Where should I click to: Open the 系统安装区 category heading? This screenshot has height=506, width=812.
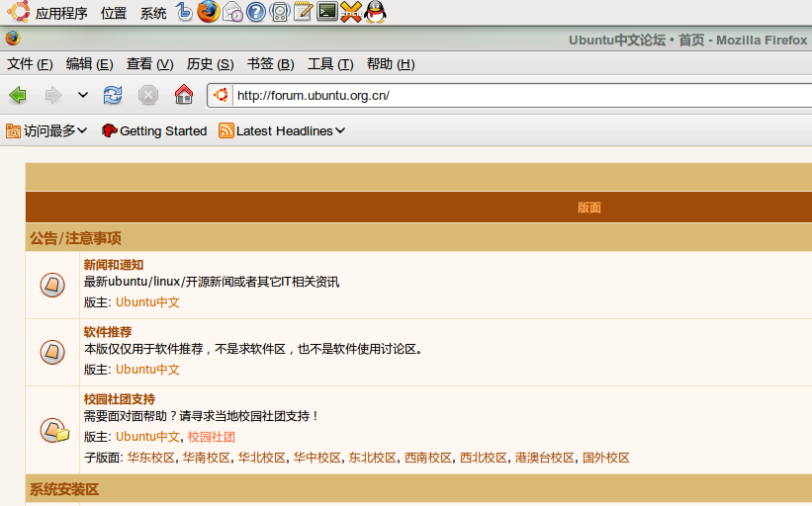point(64,489)
